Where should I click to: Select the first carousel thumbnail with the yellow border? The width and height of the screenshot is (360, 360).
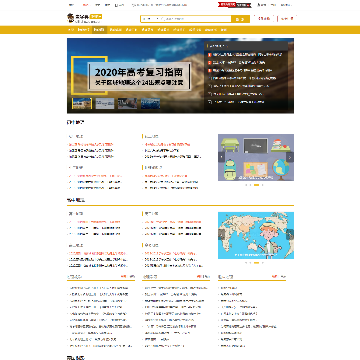click(82, 103)
